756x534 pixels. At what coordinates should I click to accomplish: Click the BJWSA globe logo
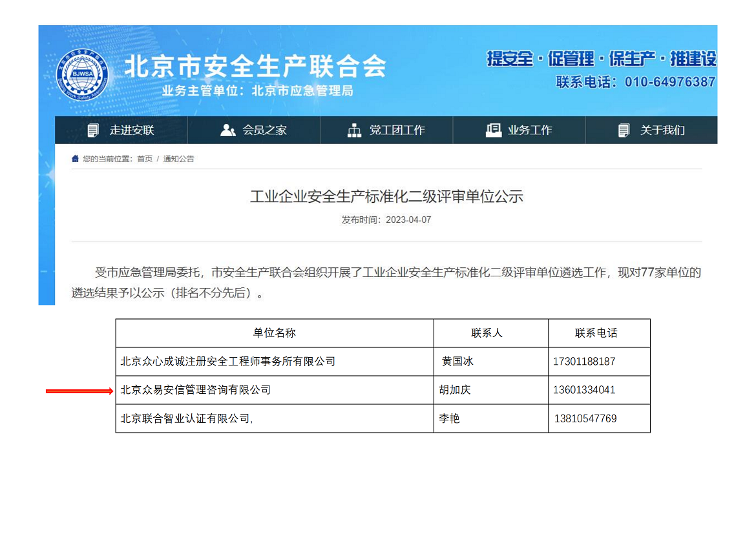coord(82,75)
